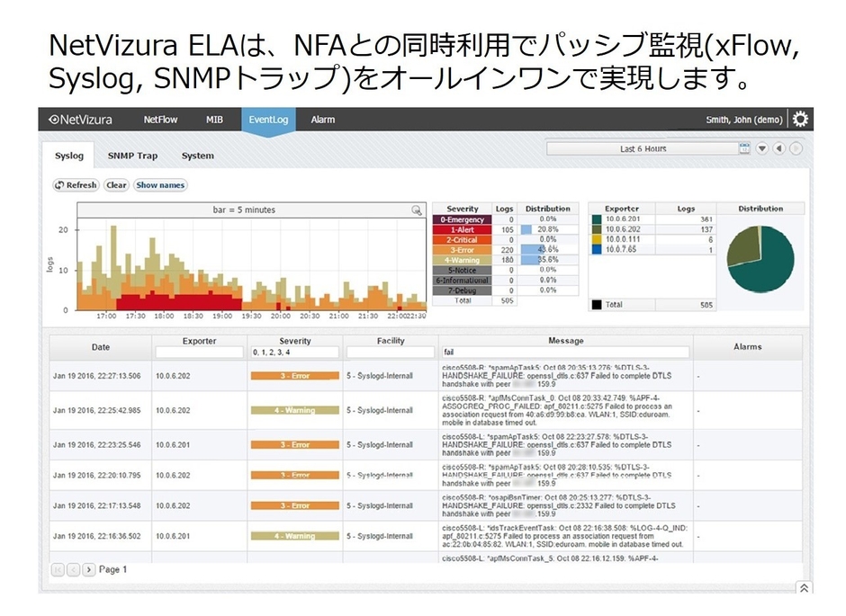
Task: Click the next time period arrow
Action: pos(797,147)
